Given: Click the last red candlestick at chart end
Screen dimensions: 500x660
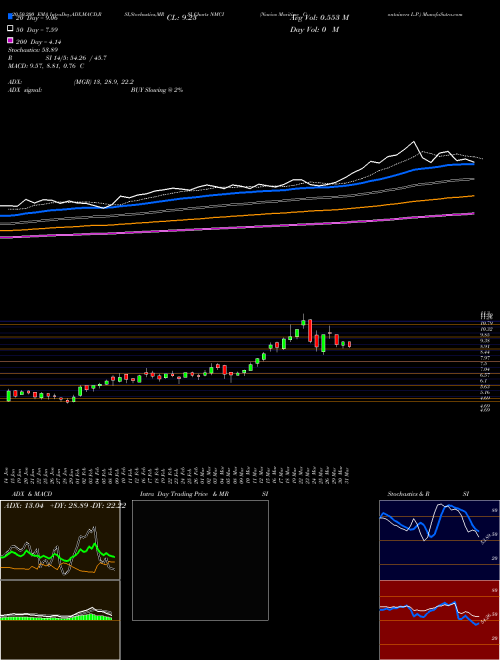Looking at the screenshot, I should [349, 344].
